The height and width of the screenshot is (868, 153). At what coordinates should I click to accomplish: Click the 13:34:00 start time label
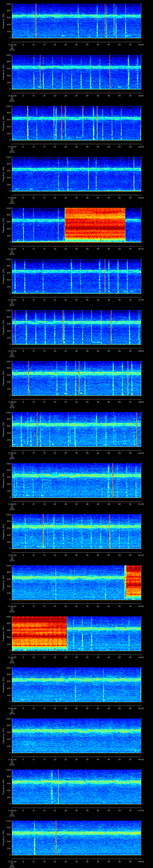tap(12, 198)
